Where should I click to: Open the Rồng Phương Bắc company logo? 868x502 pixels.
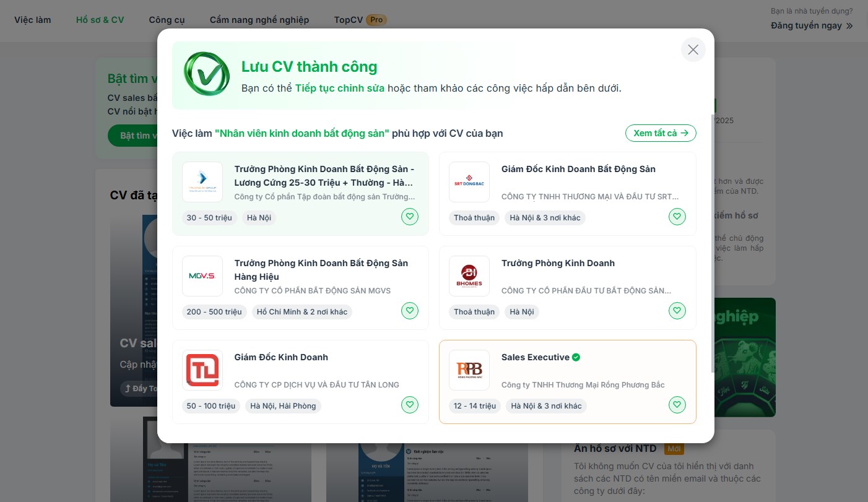click(x=469, y=370)
